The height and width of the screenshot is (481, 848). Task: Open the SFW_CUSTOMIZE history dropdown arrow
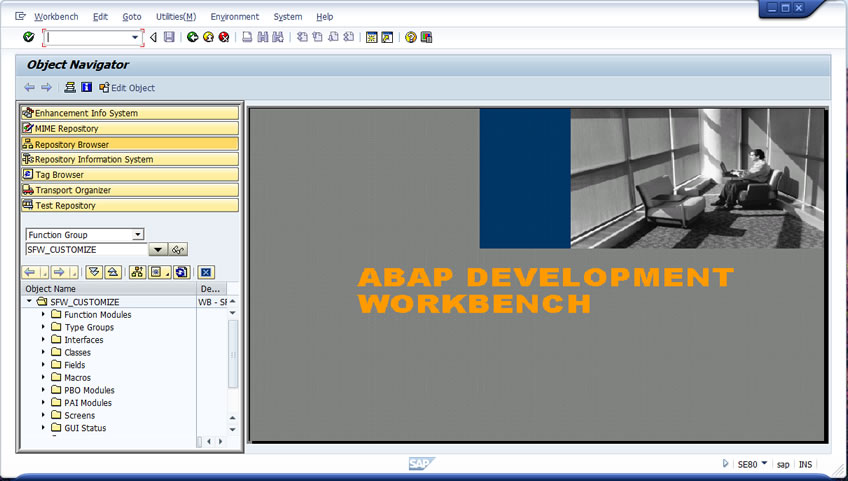point(157,249)
